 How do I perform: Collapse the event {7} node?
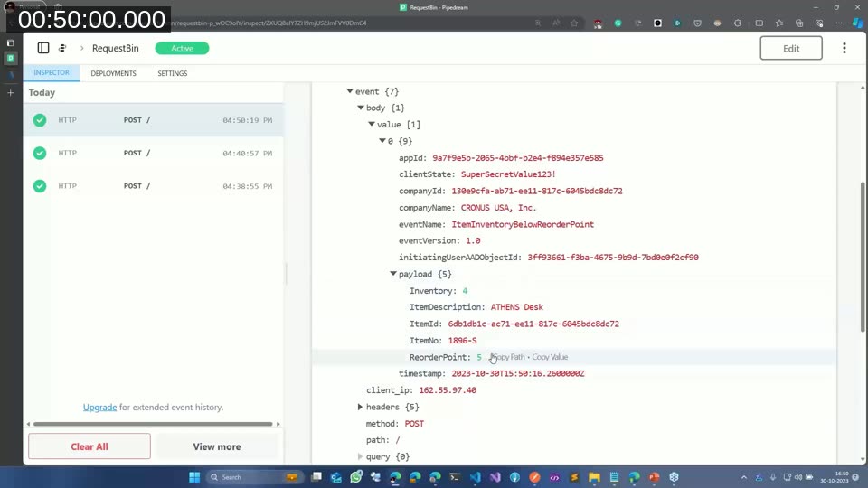[x=349, y=91]
